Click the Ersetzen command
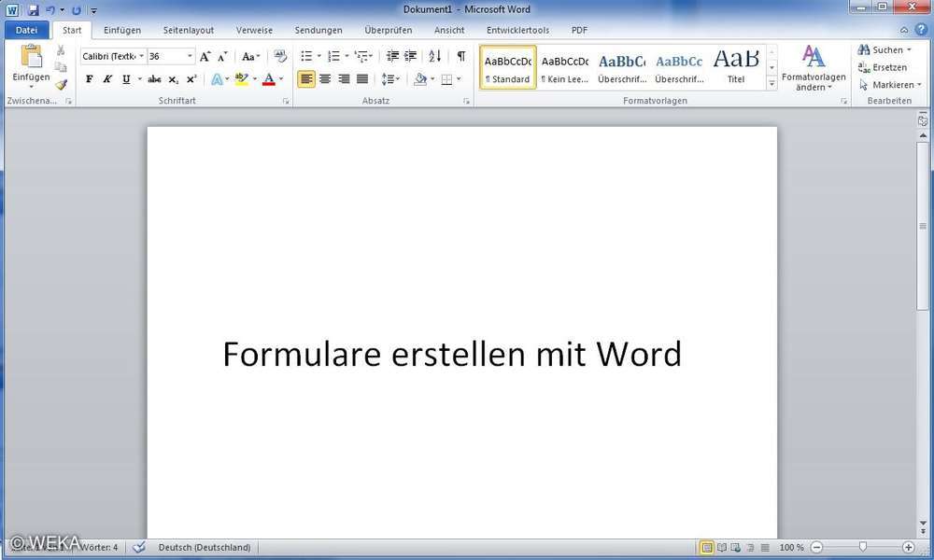Image resolution: width=934 pixels, height=560 pixels. click(x=885, y=66)
